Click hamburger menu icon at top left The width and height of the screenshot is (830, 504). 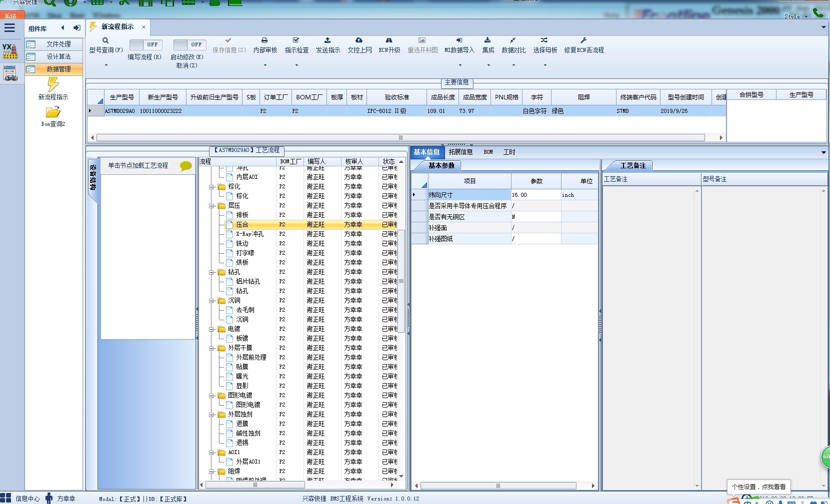point(9,28)
